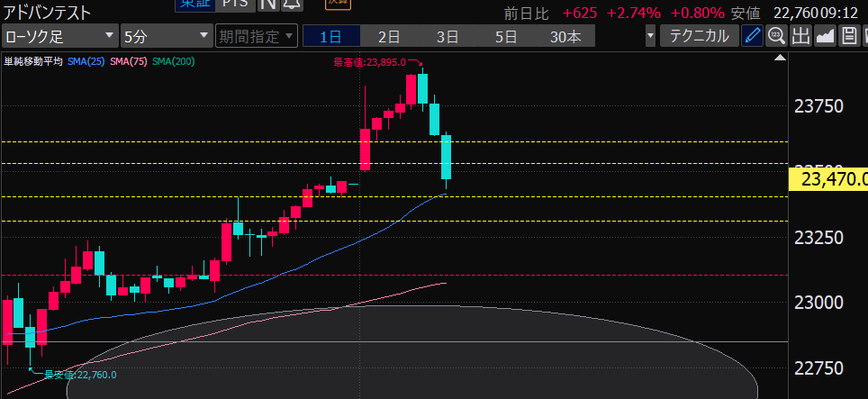Screen dimensions: 868x399
Task: Open the ローソク足 chart type dropdown
Action: pos(60,37)
